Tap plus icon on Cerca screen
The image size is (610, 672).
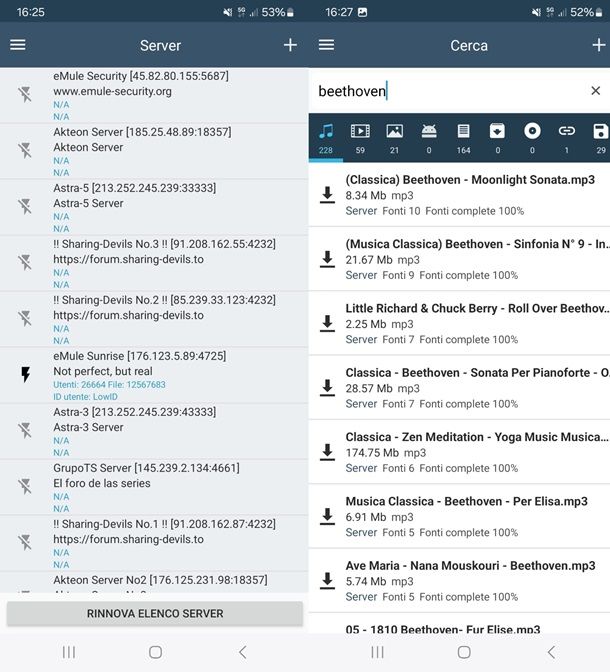pyautogui.click(x=599, y=45)
